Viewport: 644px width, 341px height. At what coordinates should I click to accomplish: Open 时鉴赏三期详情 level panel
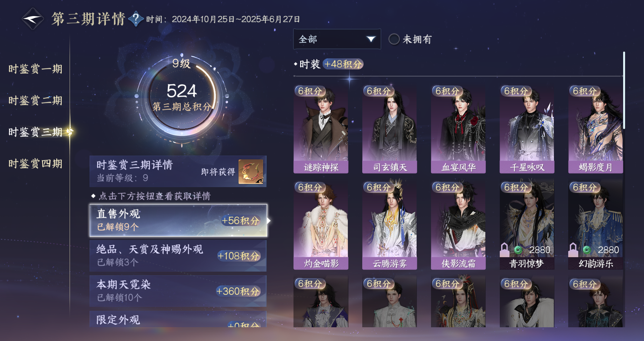pyautogui.click(x=178, y=171)
